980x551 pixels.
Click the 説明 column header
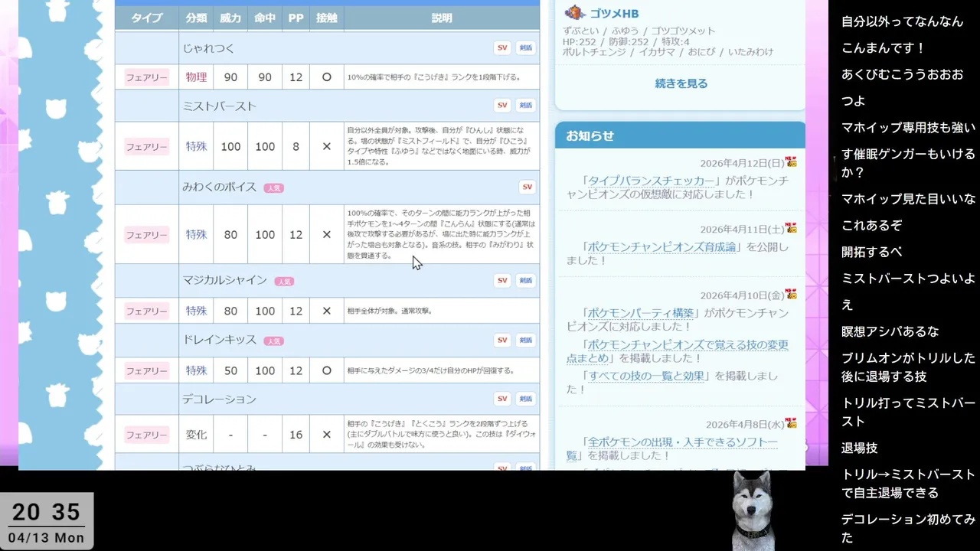[x=442, y=18]
